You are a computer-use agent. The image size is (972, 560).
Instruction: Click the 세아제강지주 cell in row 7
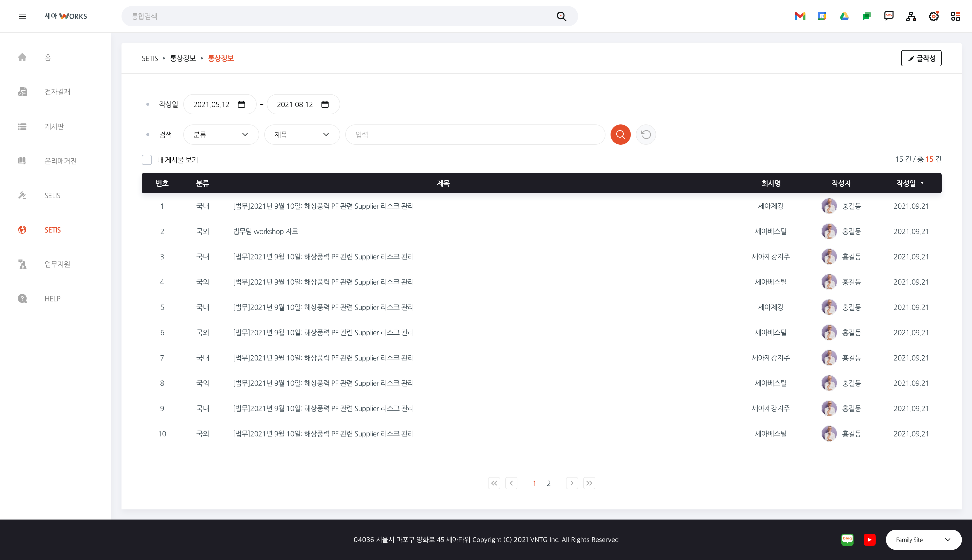771,358
